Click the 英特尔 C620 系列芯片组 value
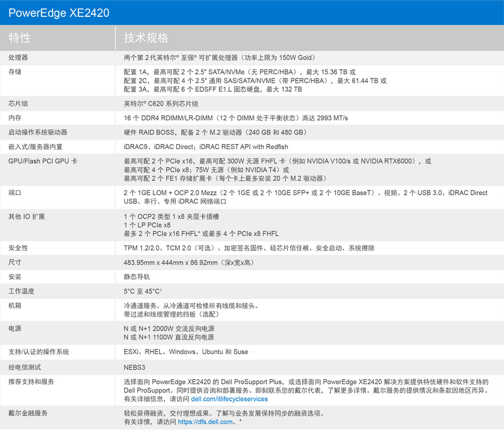 pyautogui.click(x=161, y=104)
